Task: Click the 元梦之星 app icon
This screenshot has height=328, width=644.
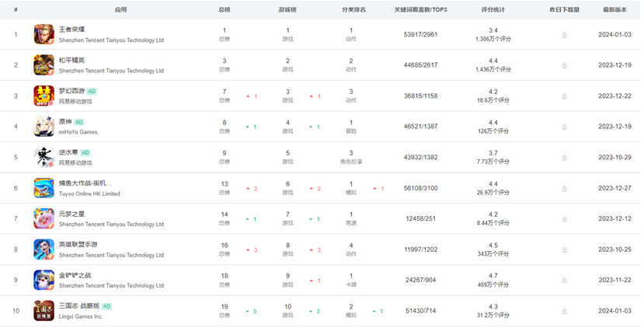Action: (44, 218)
